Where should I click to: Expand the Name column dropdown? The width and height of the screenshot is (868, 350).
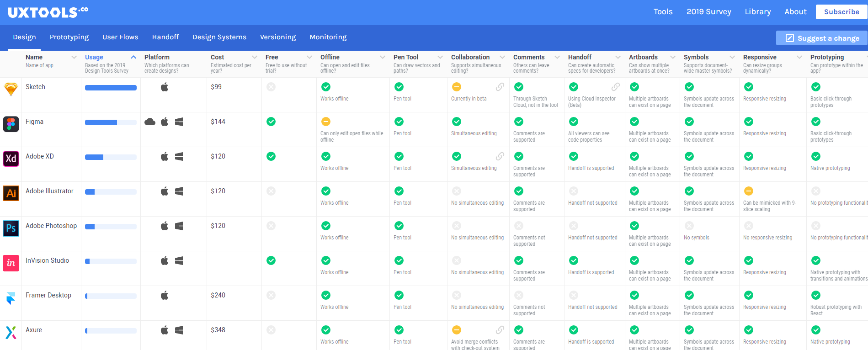pyautogui.click(x=74, y=57)
